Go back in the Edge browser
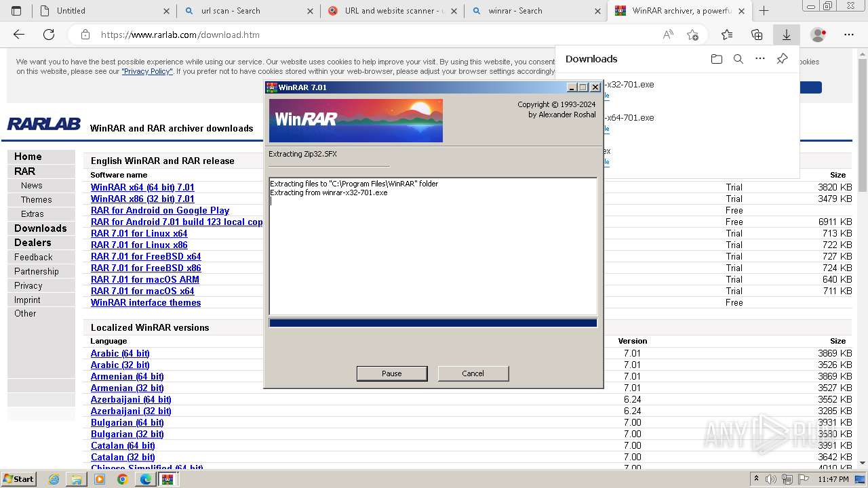The width and height of the screenshot is (868, 488). coord(19,35)
